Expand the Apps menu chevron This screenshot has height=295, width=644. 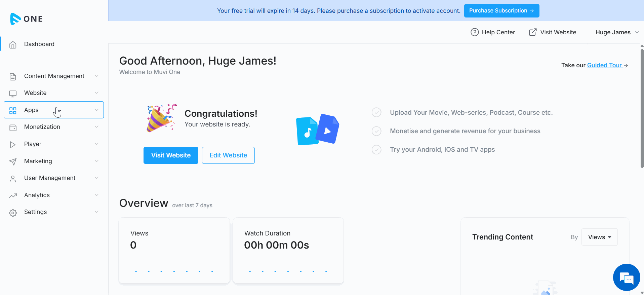tap(96, 110)
